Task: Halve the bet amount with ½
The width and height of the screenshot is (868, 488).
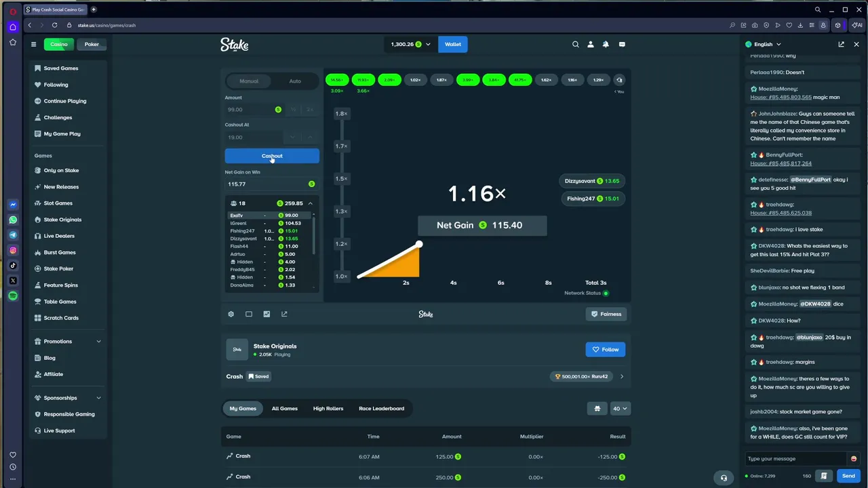Action: point(294,109)
